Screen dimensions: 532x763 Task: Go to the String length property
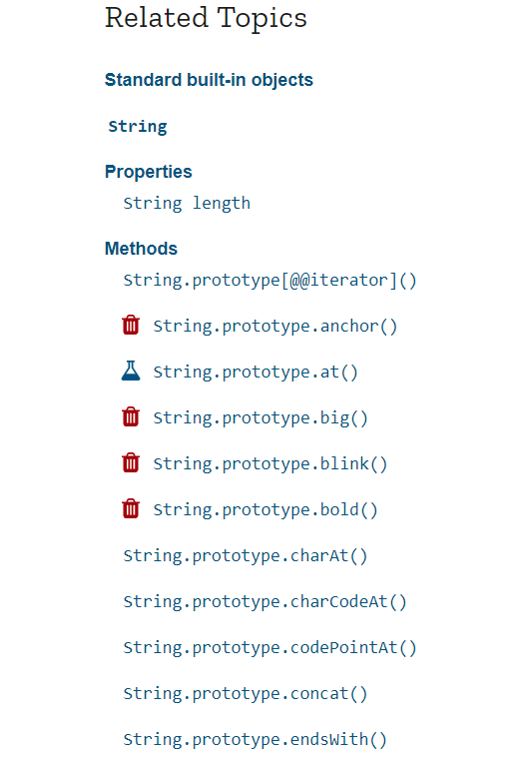click(187, 203)
